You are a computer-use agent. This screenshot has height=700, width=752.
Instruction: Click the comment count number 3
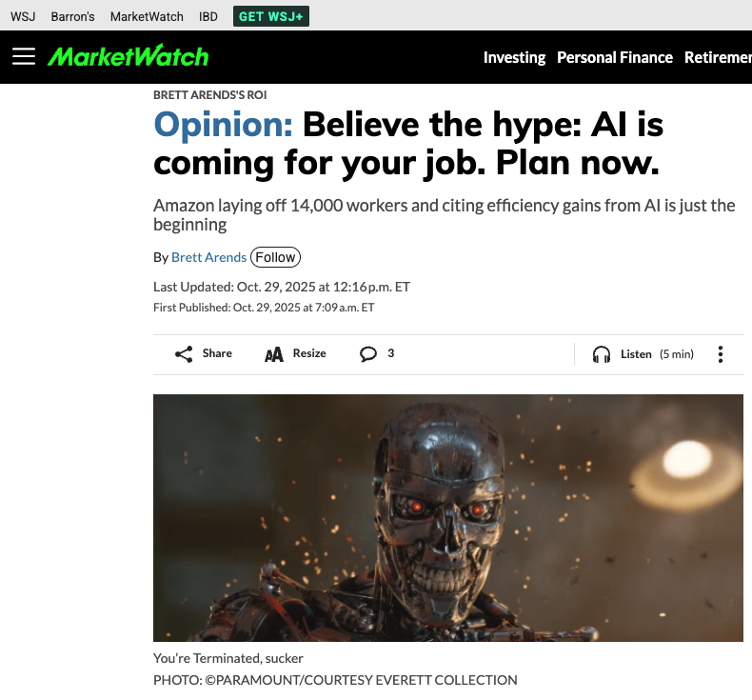(391, 353)
